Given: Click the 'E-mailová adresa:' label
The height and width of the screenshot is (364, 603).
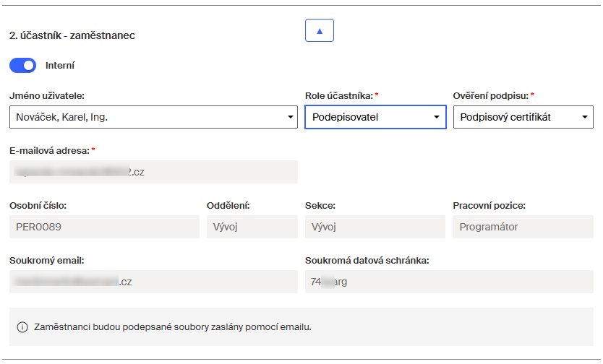Looking at the screenshot, I should 49,150.
